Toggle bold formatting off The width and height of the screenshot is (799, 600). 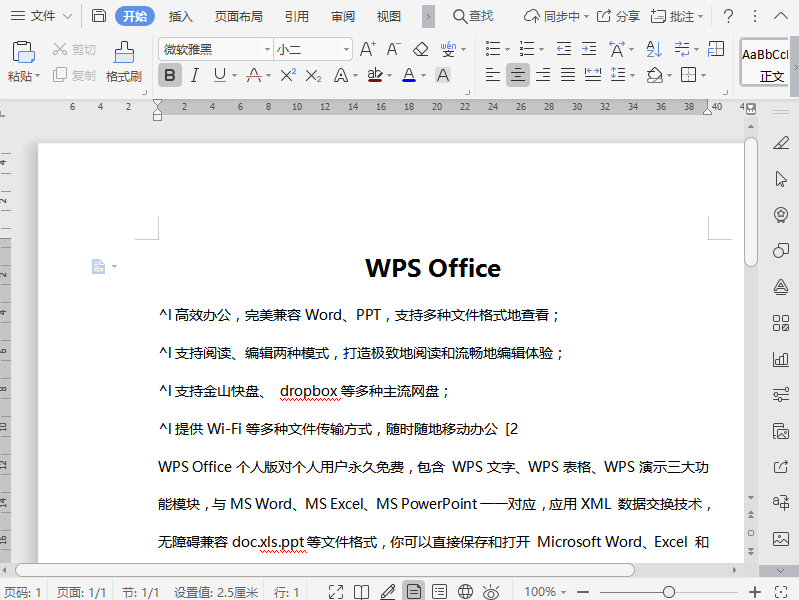(169, 75)
